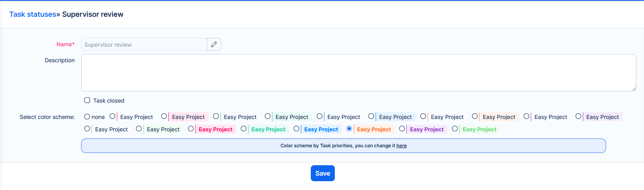644x190 pixels.
Task: Choose the light-blue-background Easy Project scheme
Action: 371,116
